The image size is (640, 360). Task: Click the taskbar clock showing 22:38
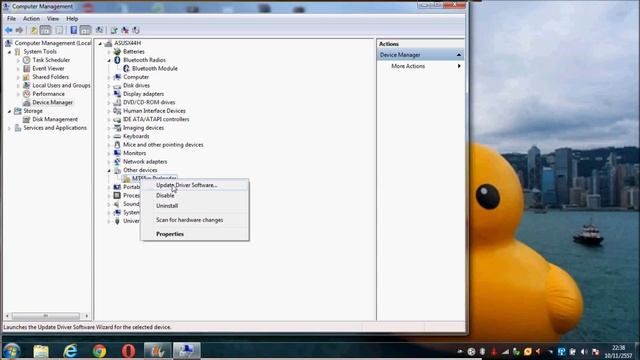(x=618, y=351)
